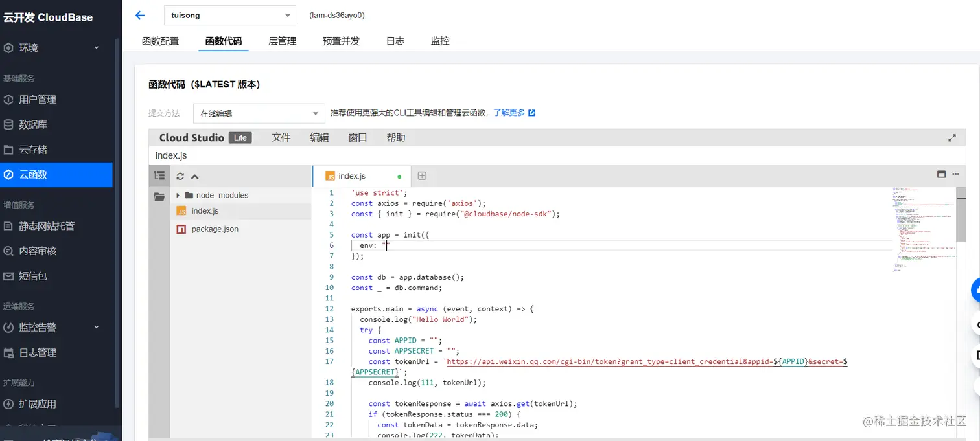
Task: Open 扩展应用 in the sidebar
Action: [x=56, y=404]
